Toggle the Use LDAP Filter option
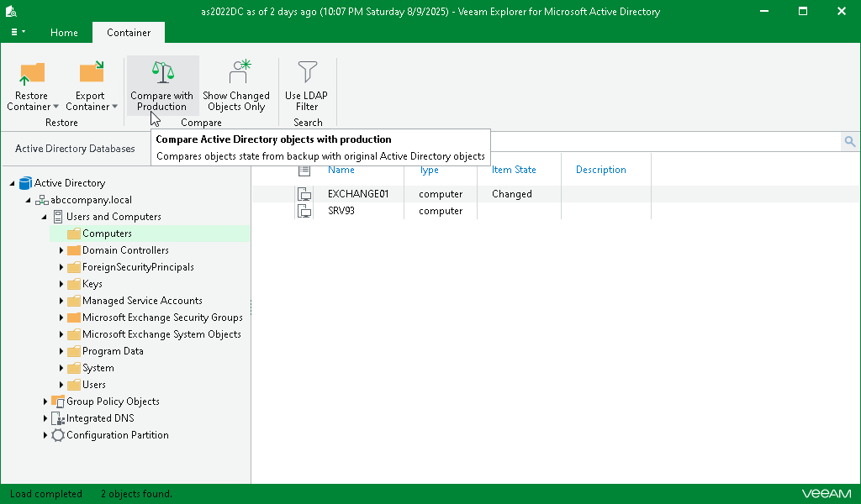861x504 pixels. [306, 84]
